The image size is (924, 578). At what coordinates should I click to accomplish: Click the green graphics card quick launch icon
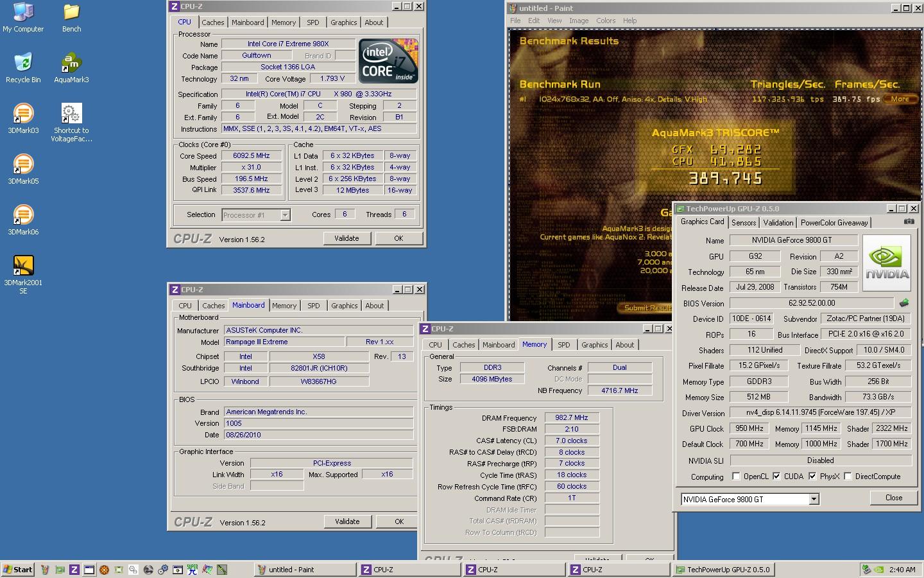[x=60, y=570]
